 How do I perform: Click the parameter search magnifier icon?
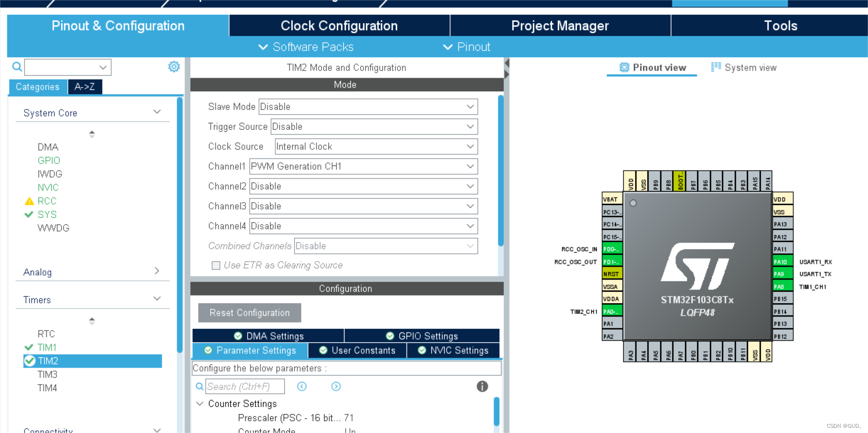[x=200, y=387]
